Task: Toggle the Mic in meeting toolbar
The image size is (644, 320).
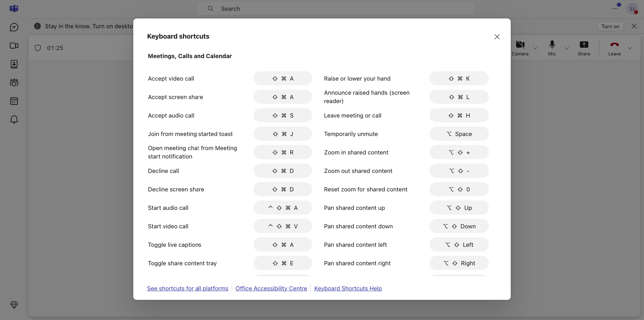Action: [x=552, y=48]
